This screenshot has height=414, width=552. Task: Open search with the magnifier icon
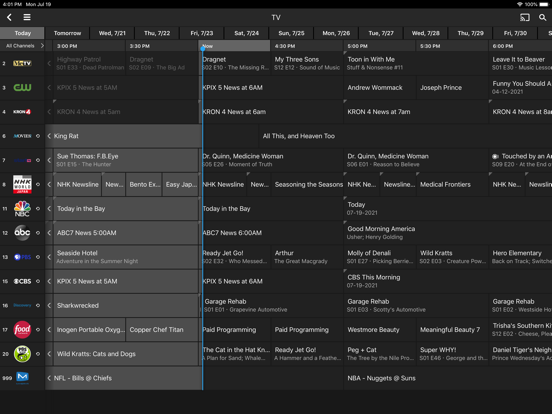click(x=542, y=17)
